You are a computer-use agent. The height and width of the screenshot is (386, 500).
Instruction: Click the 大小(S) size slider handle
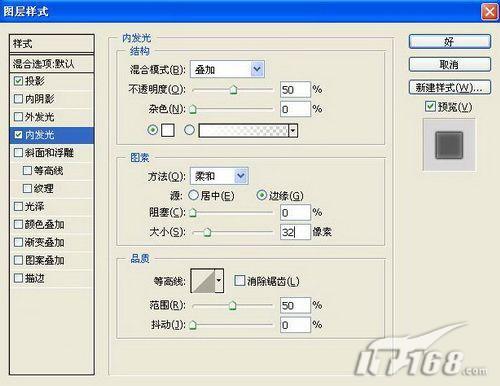click(x=207, y=232)
